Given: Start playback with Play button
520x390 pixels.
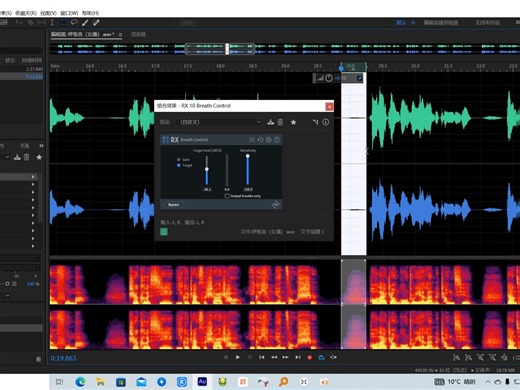Looking at the screenshot, I should (238, 357).
